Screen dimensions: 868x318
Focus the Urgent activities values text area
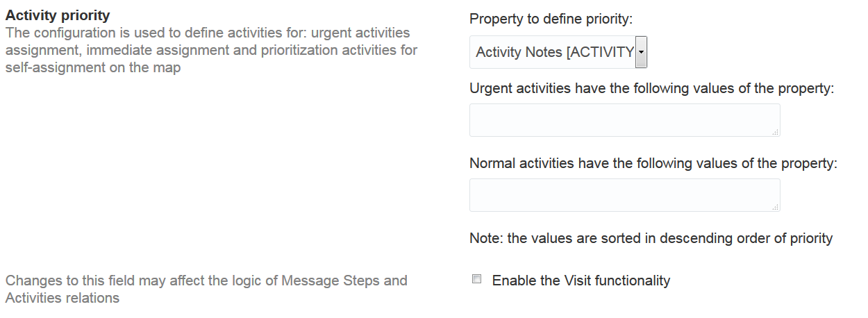pos(624,120)
